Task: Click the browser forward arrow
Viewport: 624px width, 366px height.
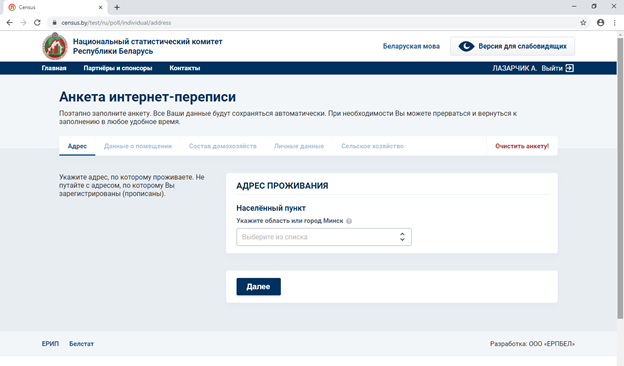Action: click(23, 23)
